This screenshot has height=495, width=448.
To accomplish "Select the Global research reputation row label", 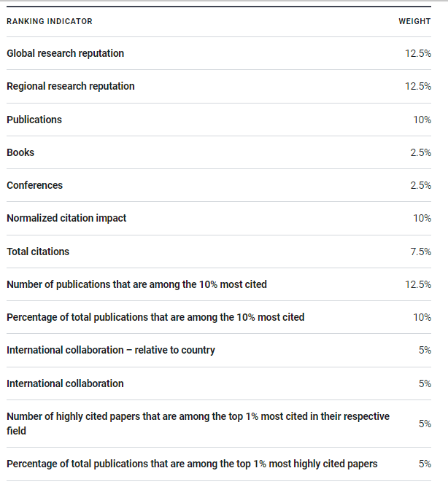I will pos(66,53).
